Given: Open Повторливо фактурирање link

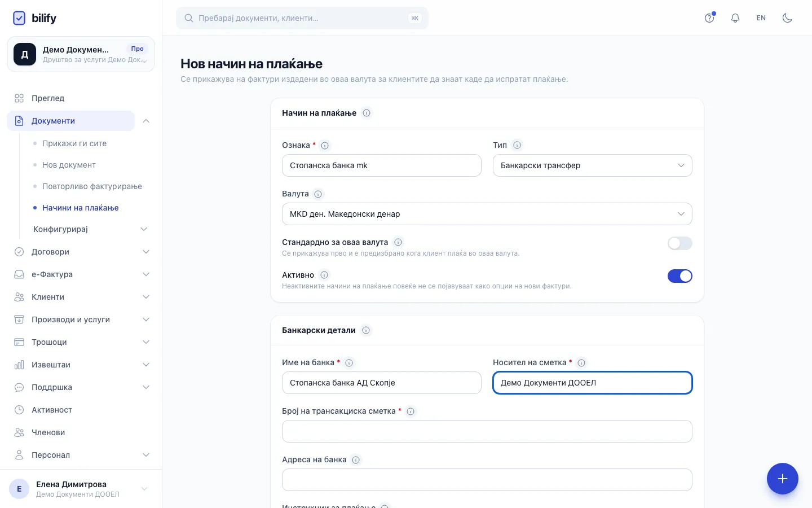Looking at the screenshot, I should [92, 186].
